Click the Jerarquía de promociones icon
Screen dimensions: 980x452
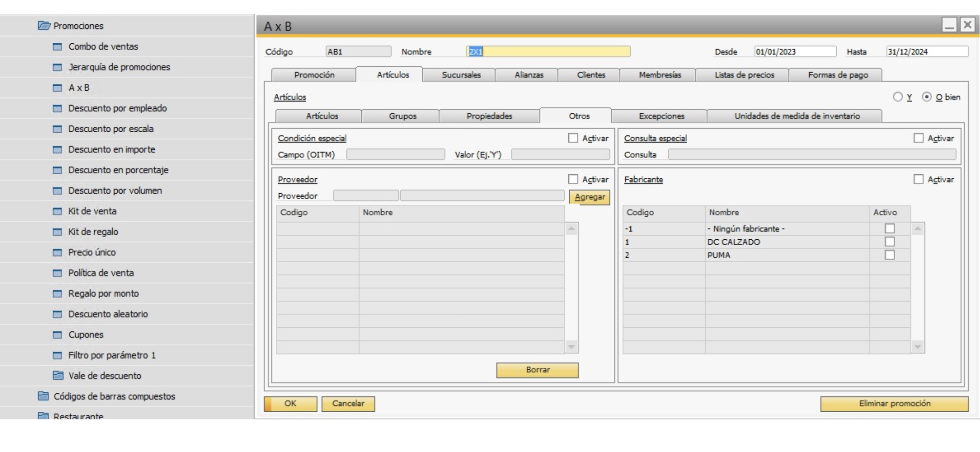[x=57, y=67]
